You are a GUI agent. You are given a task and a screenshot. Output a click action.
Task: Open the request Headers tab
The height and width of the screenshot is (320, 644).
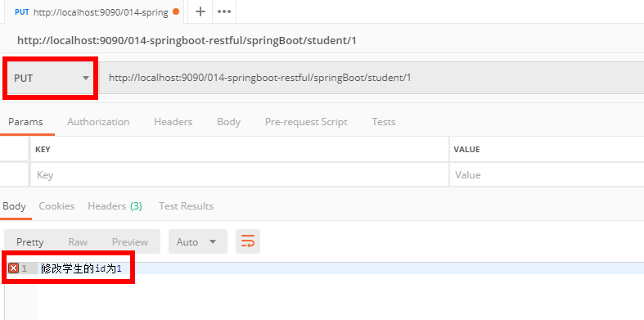(173, 122)
